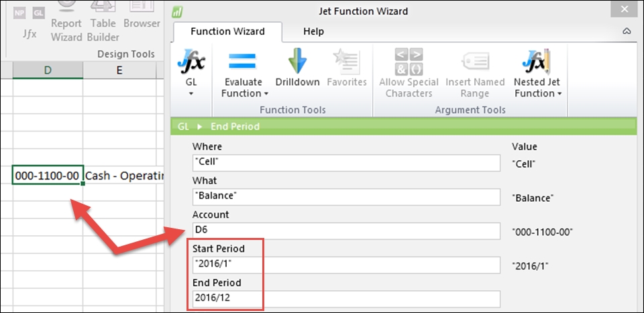Click the Evaluate Function icon

(x=242, y=61)
